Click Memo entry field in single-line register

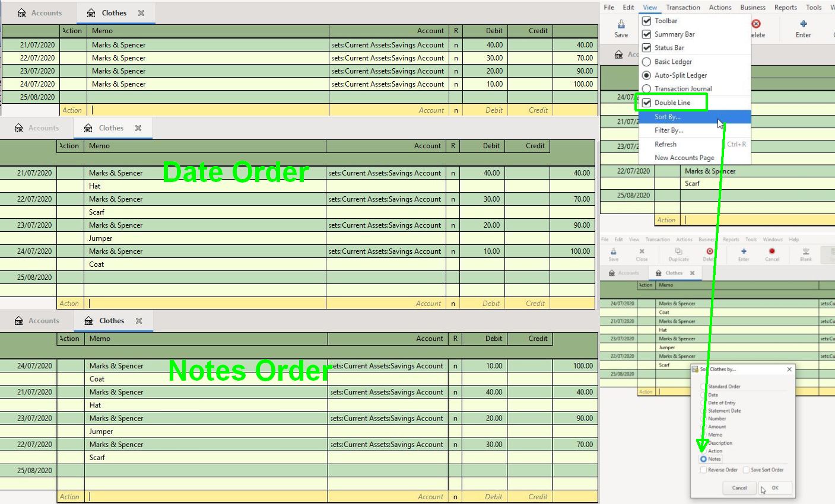tap(208, 110)
